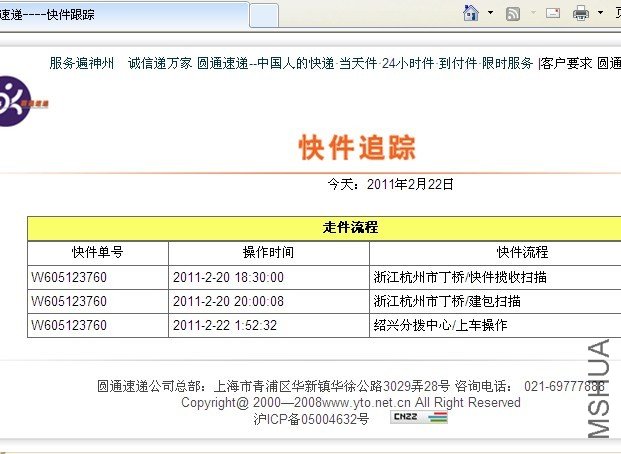Screen dimensions: 621x454
Task: Click the Read Mail envelope icon
Action: pyautogui.click(x=552, y=14)
